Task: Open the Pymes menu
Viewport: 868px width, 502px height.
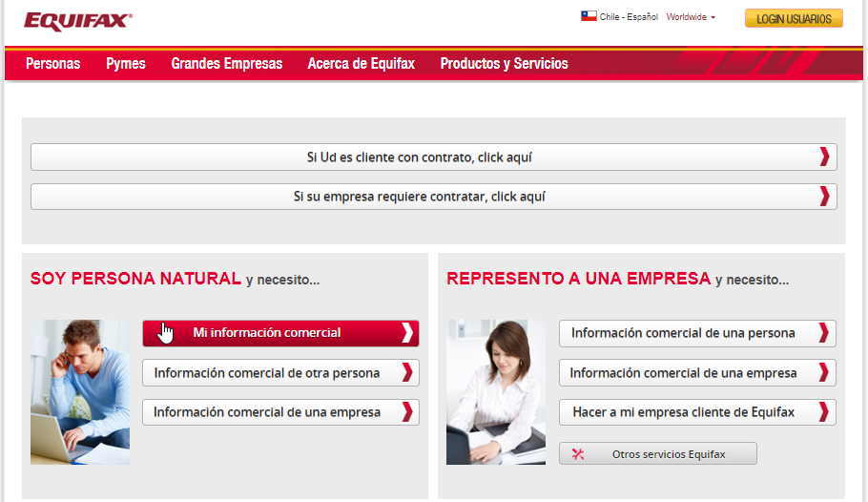Action: (x=126, y=64)
